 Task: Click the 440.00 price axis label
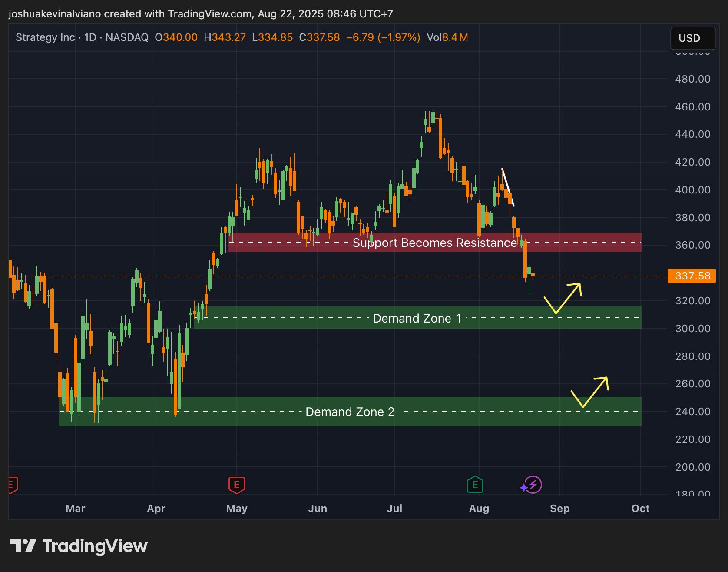click(x=693, y=134)
